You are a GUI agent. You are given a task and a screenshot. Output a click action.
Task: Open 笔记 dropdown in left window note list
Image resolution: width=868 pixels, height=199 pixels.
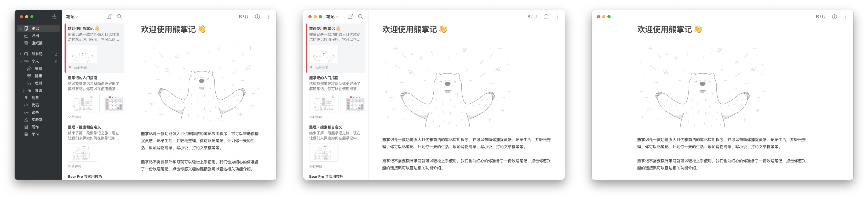click(x=72, y=17)
